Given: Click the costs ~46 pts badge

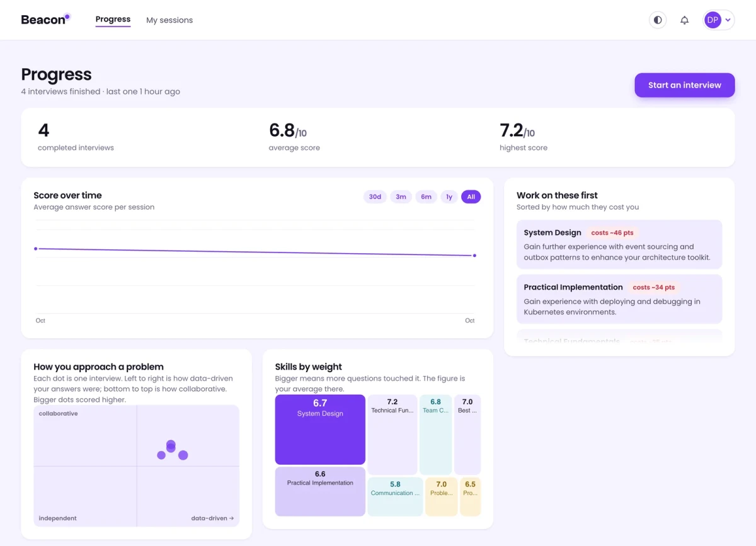Looking at the screenshot, I should coord(612,233).
